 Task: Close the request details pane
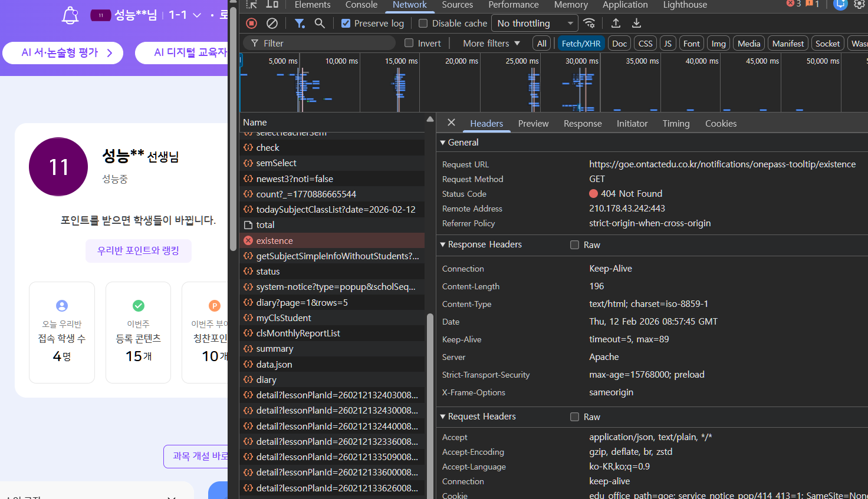pyautogui.click(x=451, y=123)
